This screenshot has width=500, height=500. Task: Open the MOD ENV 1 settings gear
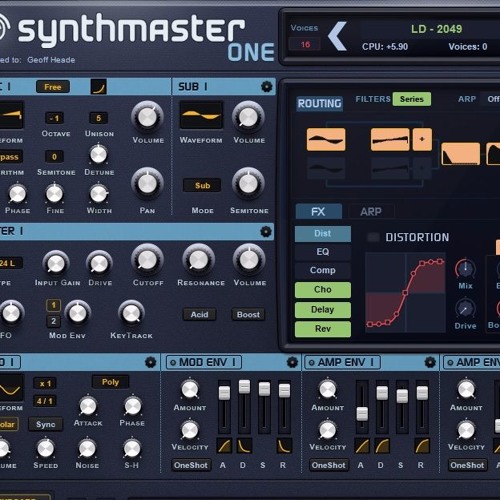click(292, 362)
